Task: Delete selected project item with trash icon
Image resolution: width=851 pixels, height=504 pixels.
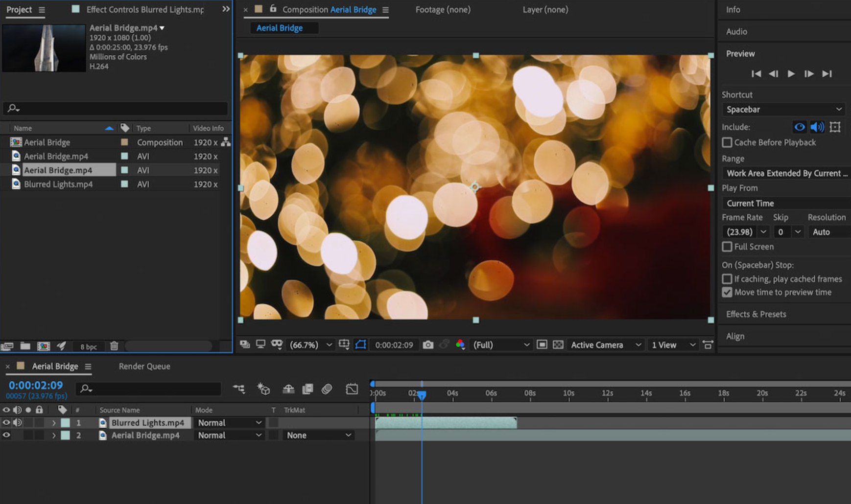Action: [114, 346]
